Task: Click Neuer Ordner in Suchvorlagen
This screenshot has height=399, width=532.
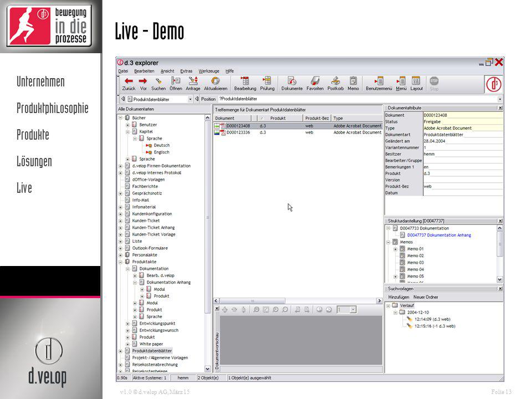Action: pyautogui.click(x=426, y=297)
